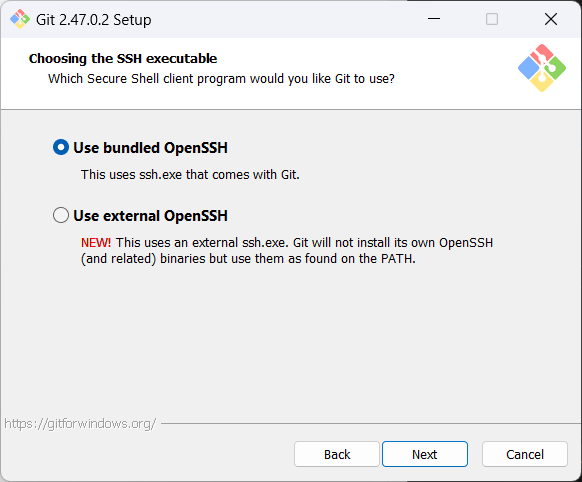Click the 'Which Secure Shell client' question text

click(221, 79)
